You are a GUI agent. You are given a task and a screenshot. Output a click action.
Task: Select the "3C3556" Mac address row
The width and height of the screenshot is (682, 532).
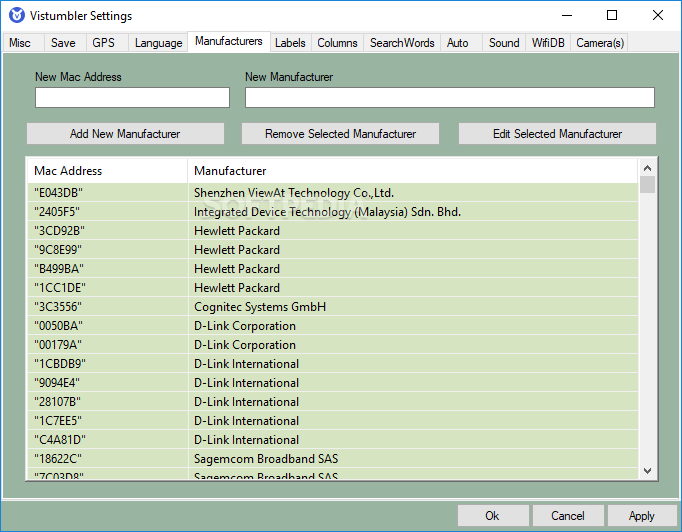coord(58,307)
